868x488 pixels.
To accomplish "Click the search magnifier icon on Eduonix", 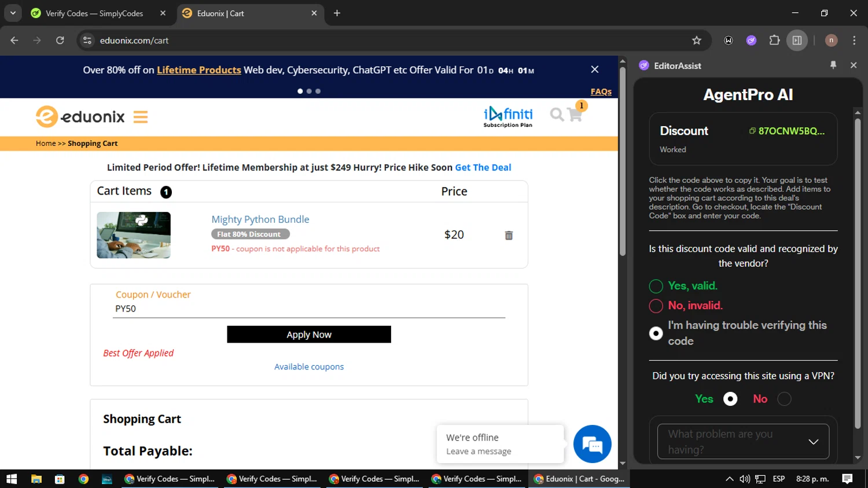I will 557,115.
